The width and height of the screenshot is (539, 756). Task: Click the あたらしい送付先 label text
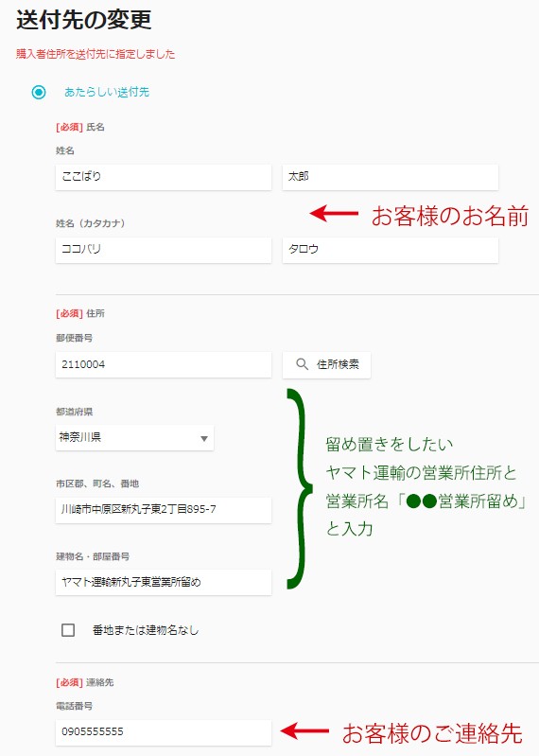click(107, 92)
